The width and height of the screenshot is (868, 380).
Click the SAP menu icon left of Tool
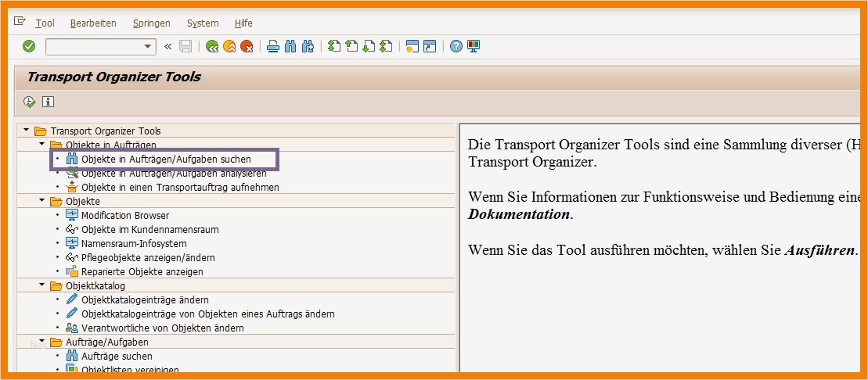click(x=20, y=22)
